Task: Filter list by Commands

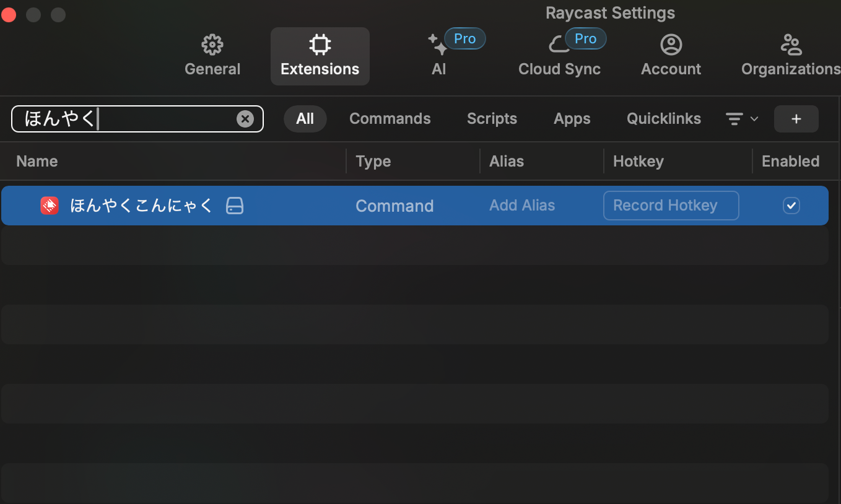Action: tap(390, 119)
